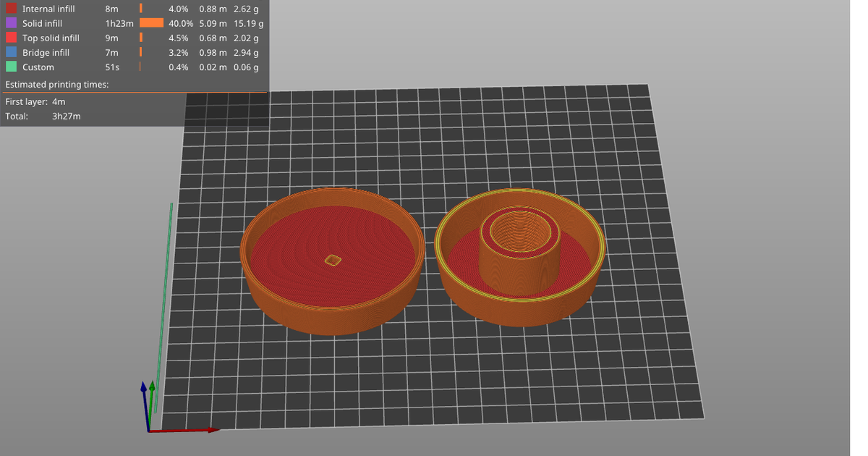Click the blue Z-axis arrow of the bed origin

pos(142,394)
